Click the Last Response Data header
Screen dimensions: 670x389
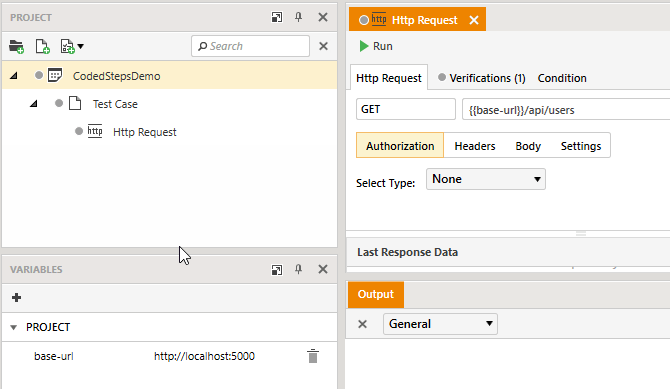click(407, 252)
